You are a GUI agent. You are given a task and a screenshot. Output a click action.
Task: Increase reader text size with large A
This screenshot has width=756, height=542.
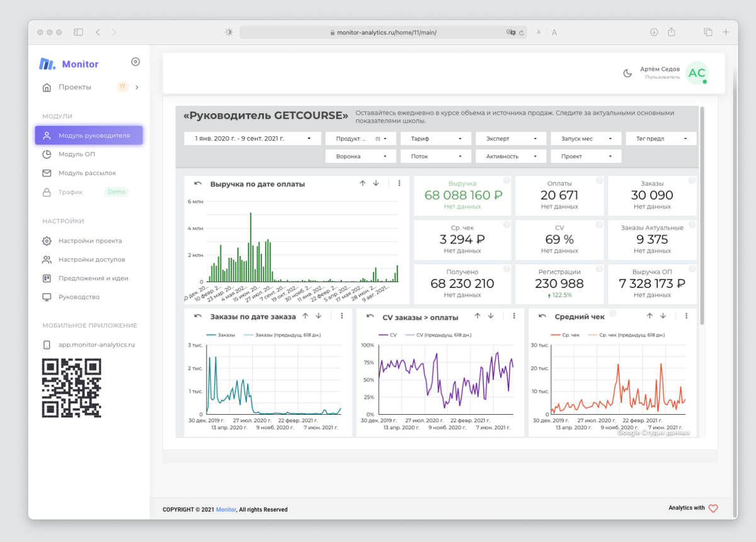click(554, 32)
